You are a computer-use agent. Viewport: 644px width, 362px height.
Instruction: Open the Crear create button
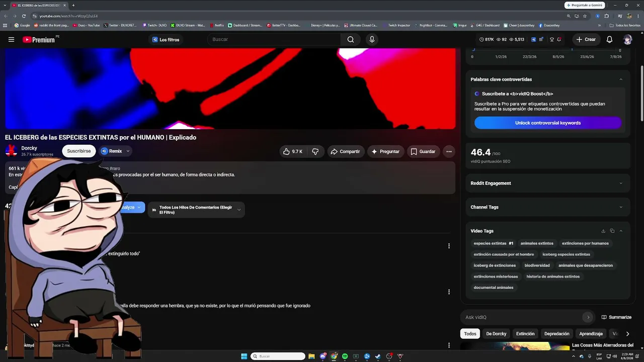point(586,40)
